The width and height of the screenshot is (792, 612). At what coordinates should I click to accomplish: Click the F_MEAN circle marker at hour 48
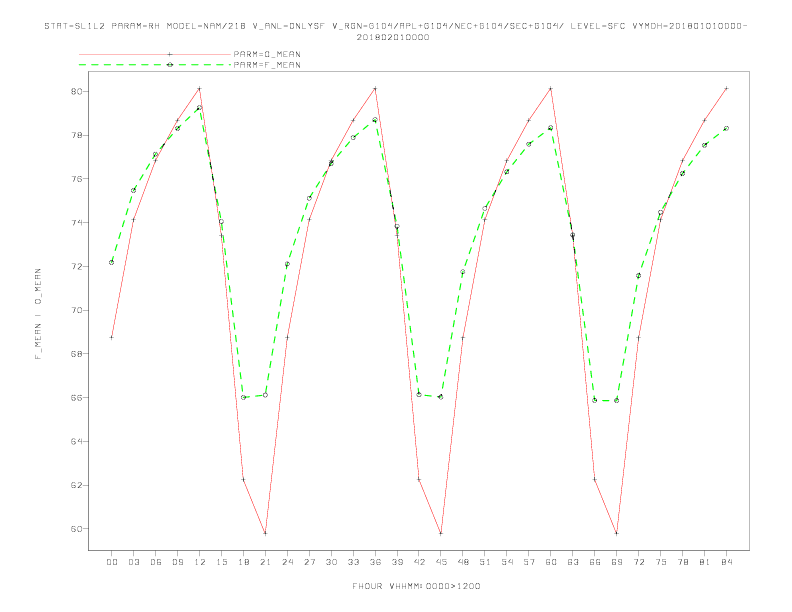463,272
